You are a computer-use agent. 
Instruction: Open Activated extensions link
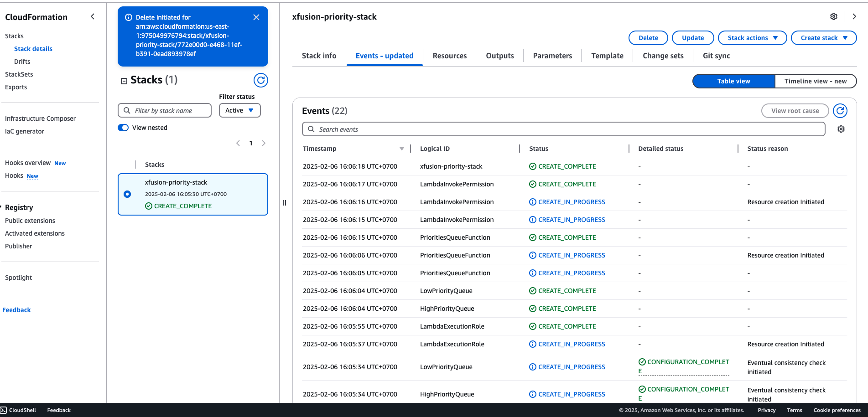(x=35, y=233)
